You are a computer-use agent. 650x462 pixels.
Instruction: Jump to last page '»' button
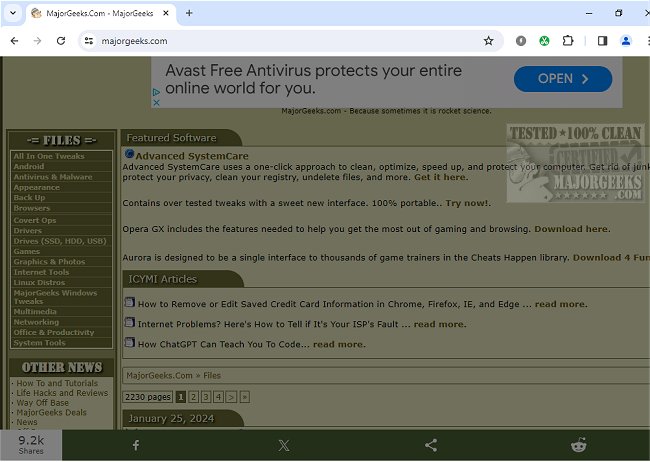point(245,397)
